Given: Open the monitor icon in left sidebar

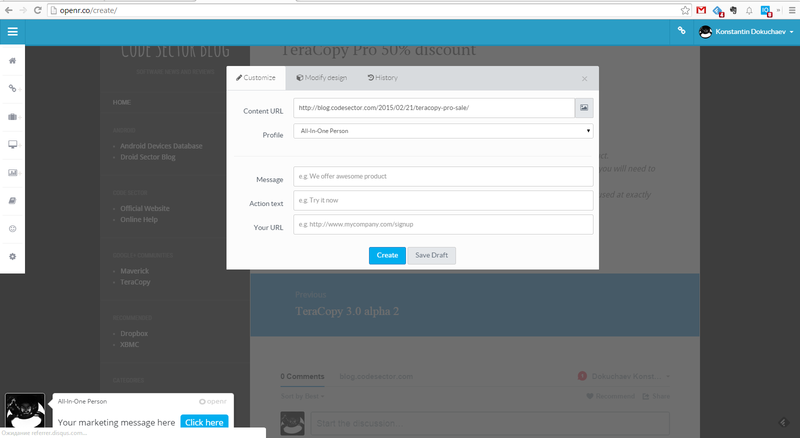Looking at the screenshot, I should pyautogui.click(x=13, y=144).
